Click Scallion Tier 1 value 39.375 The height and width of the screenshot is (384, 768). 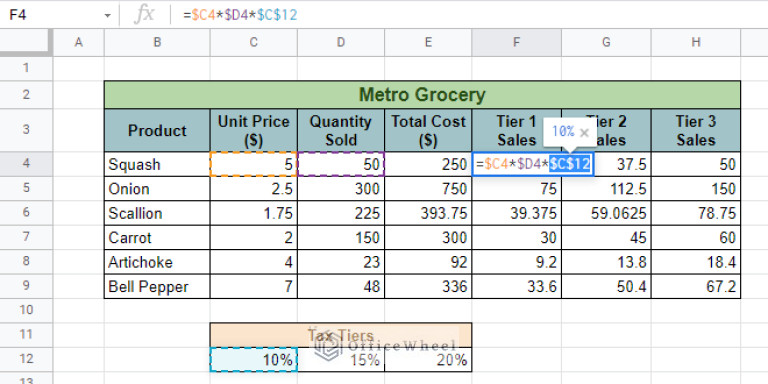517,213
